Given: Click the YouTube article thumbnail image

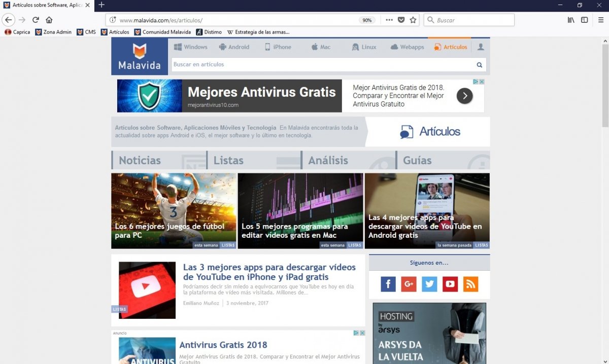Looking at the screenshot, I should 147,290.
